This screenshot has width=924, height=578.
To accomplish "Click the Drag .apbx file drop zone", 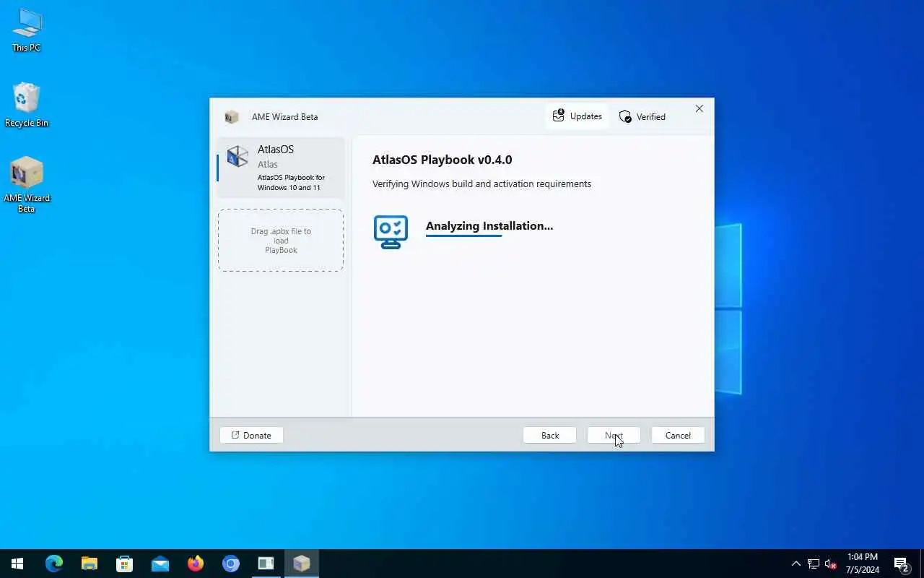I will 281,241.
